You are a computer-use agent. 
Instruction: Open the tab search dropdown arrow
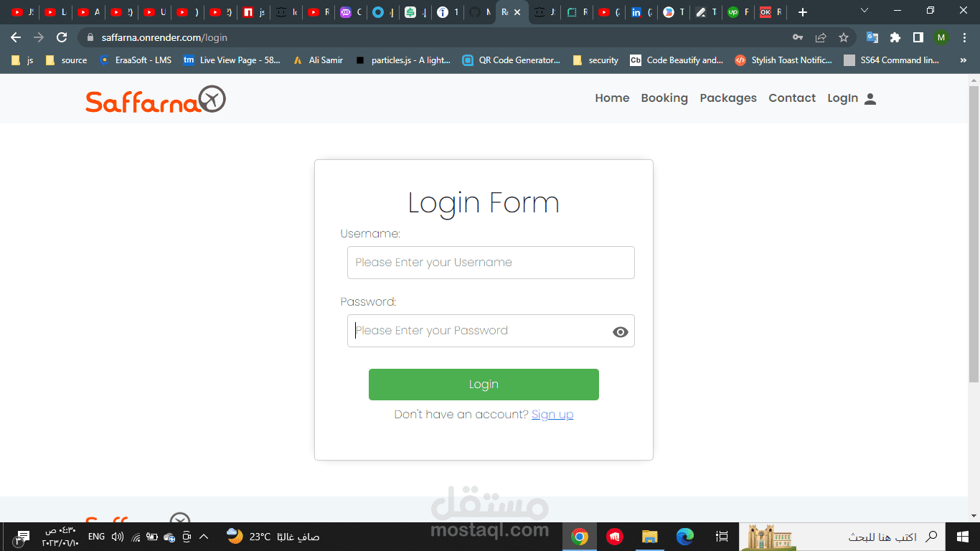coord(864,11)
